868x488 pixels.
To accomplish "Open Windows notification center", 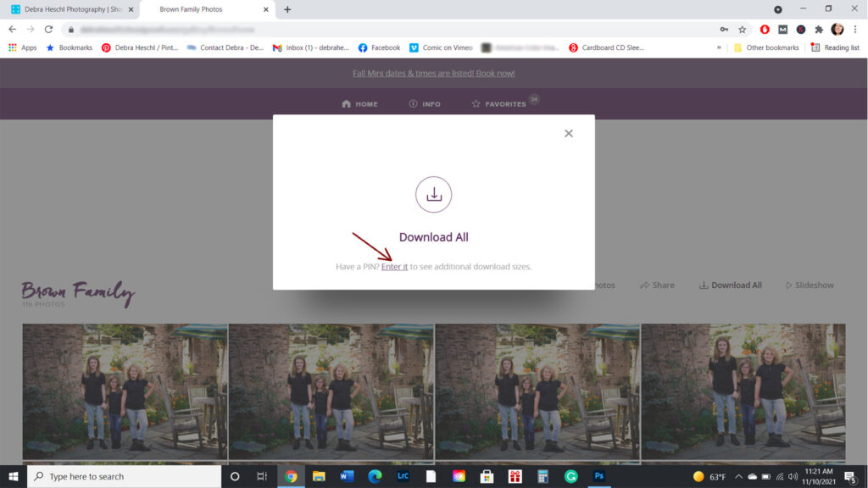I will click(x=851, y=476).
